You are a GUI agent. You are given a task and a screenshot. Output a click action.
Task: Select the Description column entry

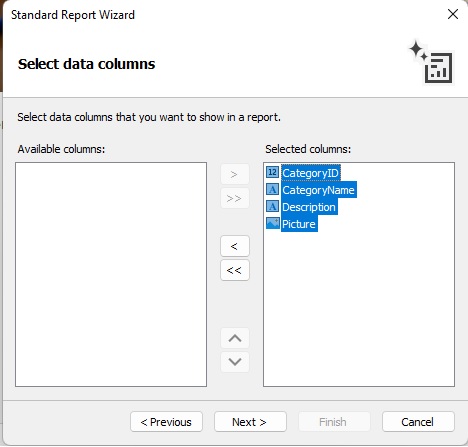coord(309,207)
